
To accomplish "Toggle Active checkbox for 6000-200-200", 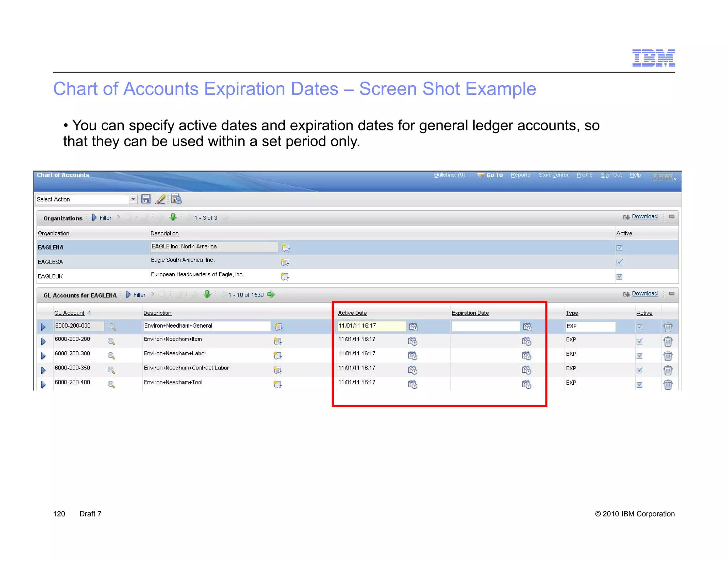I will (639, 342).
